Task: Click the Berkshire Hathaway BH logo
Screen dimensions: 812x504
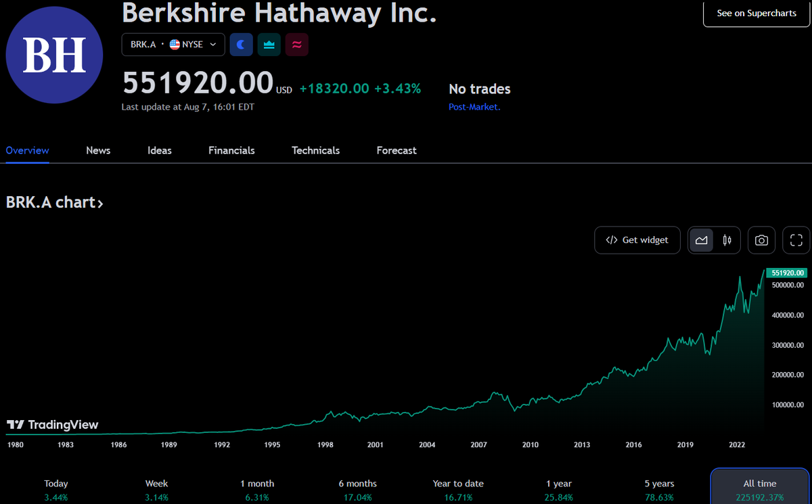Action: [x=54, y=55]
